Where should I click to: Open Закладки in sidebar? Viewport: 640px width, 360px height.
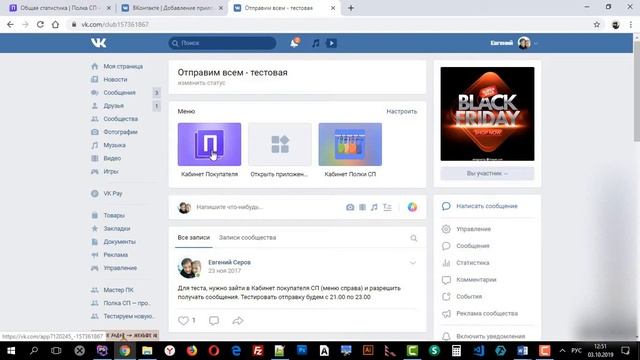point(117,229)
